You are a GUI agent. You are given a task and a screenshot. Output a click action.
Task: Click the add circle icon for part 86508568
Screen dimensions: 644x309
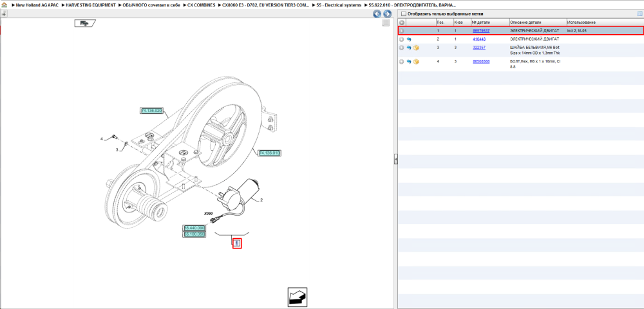pyautogui.click(x=402, y=62)
